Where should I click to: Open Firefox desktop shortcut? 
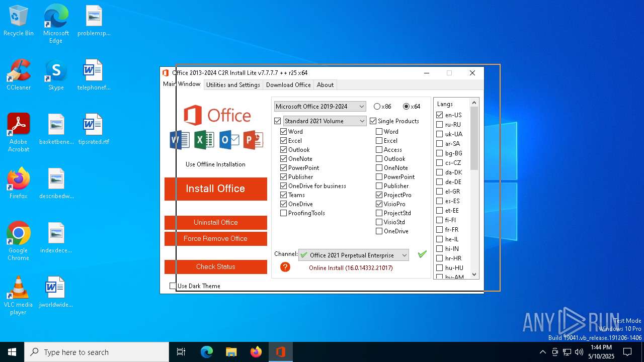(x=19, y=184)
